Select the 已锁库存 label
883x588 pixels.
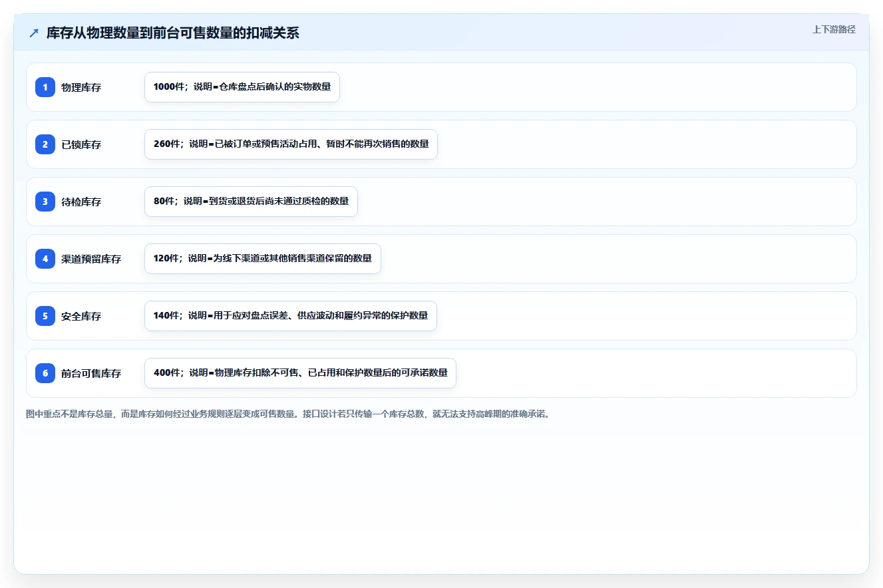pyautogui.click(x=81, y=144)
